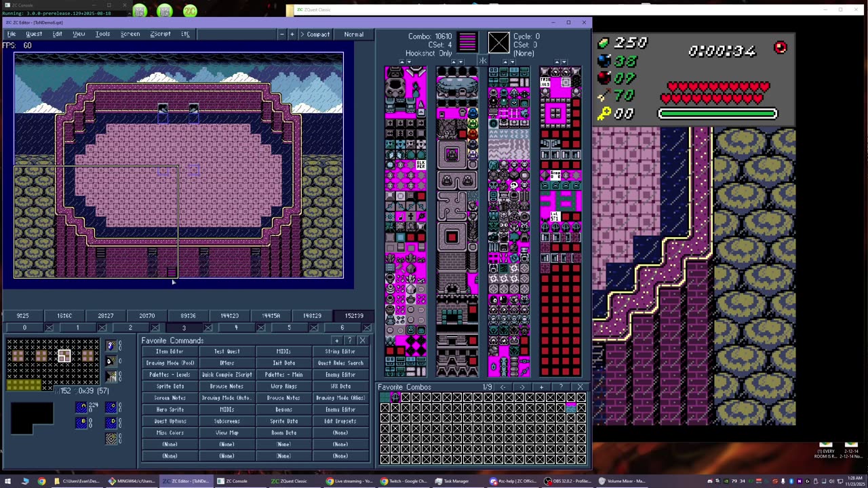
Task: Open the String Editor command
Action: coord(340,352)
